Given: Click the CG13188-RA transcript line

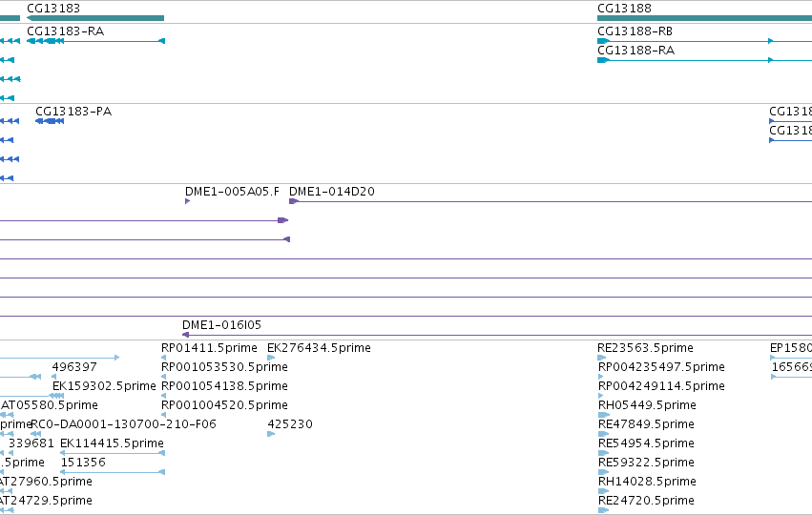Looking at the screenshot, I should click(x=705, y=60).
